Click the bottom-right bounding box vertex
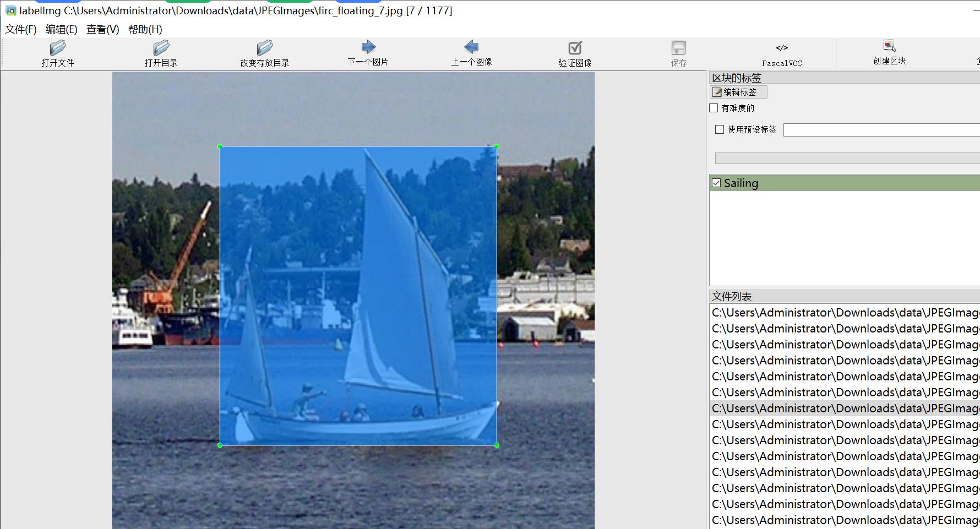 pyautogui.click(x=497, y=445)
